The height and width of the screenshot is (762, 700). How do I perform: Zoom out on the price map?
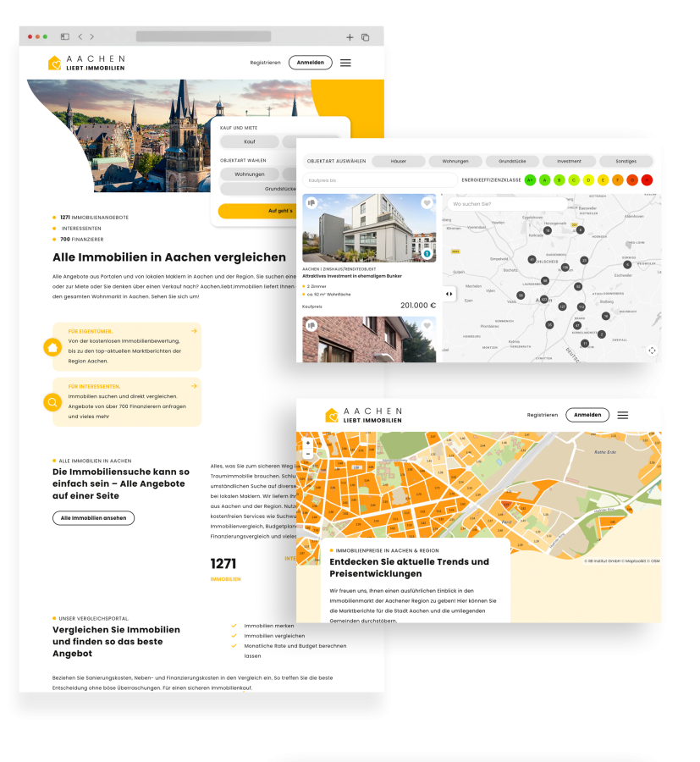[307, 454]
